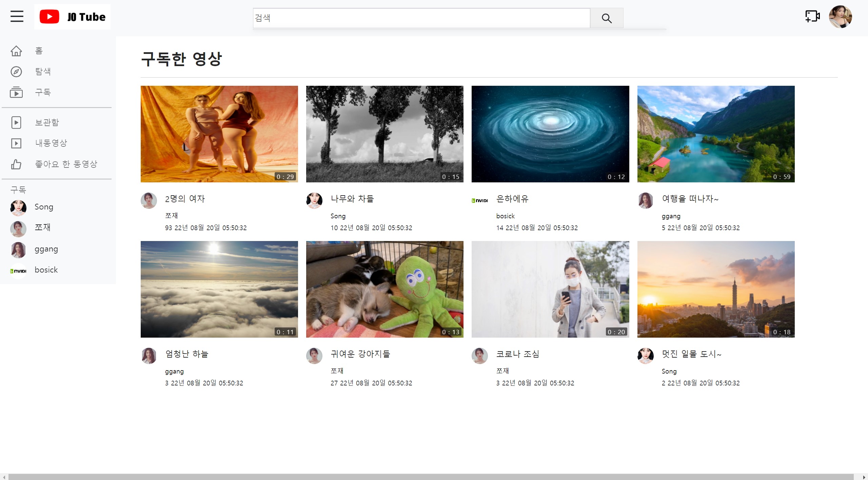Click the search magnifier icon
The width and height of the screenshot is (868, 480).
point(607,18)
